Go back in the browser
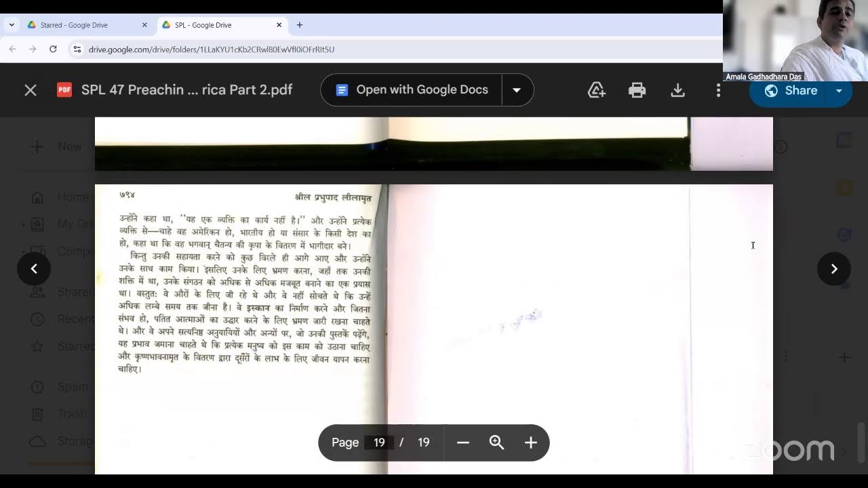Viewport: 868px width, 488px height. [12, 49]
